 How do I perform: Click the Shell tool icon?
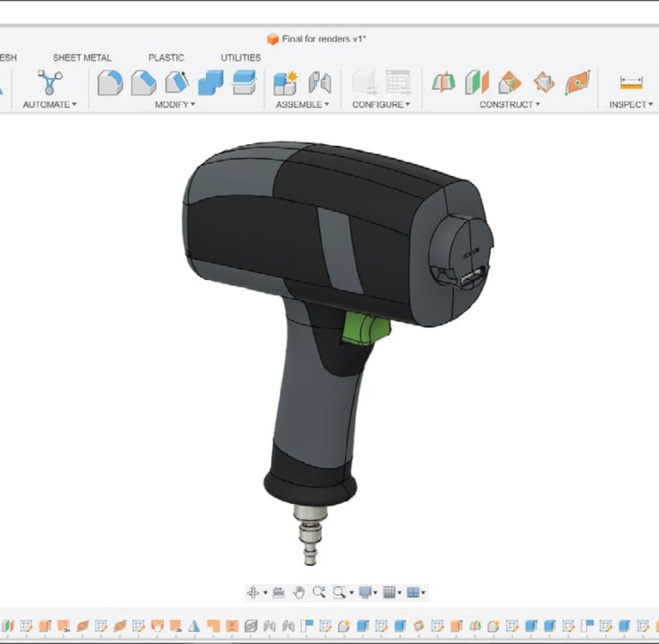pos(177,82)
